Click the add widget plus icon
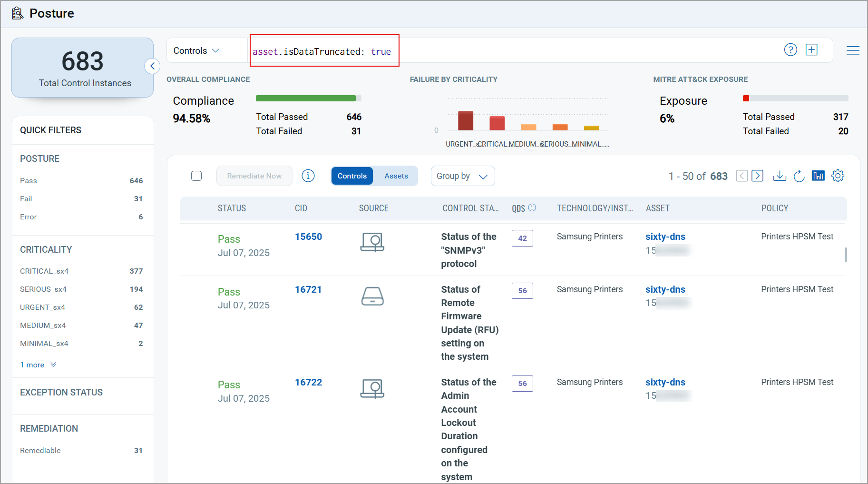 (811, 50)
